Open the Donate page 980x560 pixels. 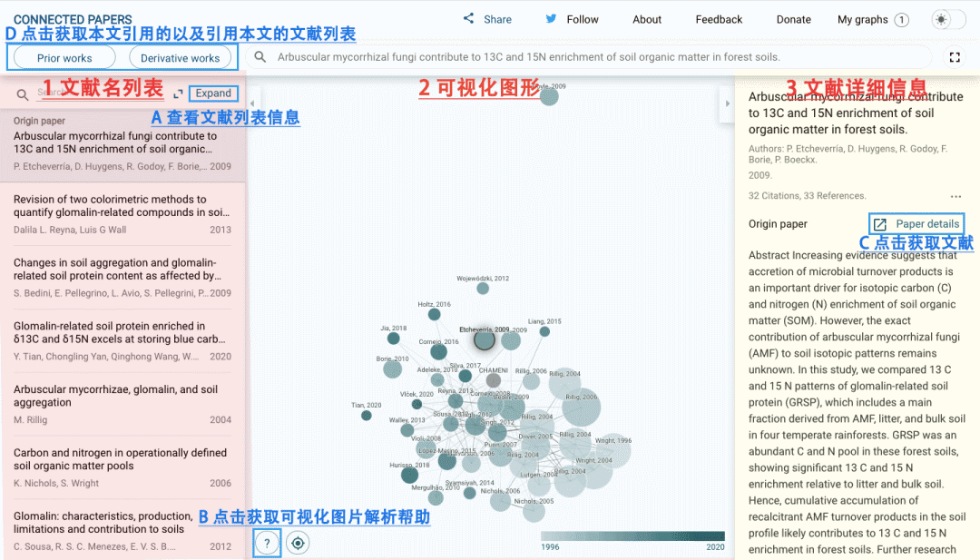(x=794, y=19)
